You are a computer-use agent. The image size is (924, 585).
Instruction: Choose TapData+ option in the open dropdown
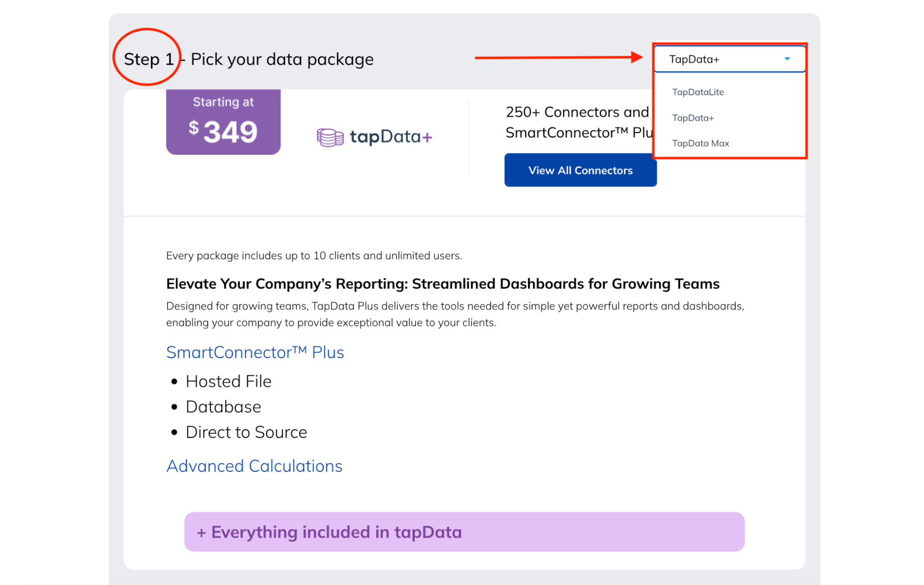pyautogui.click(x=693, y=118)
